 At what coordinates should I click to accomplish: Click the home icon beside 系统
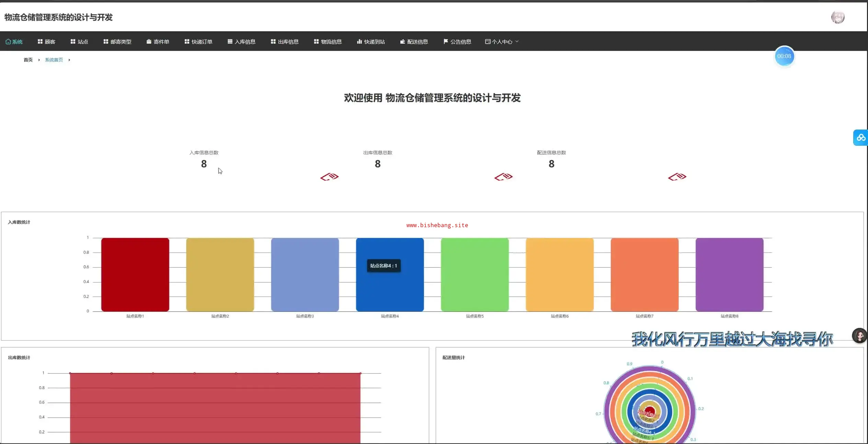click(x=8, y=42)
